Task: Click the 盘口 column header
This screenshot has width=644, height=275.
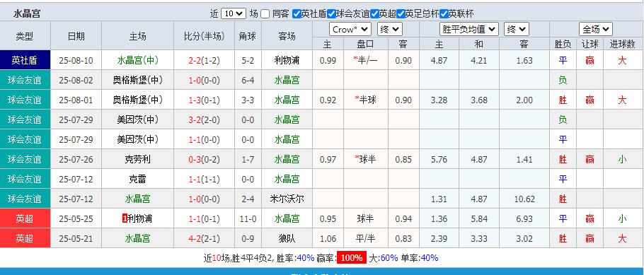Action: point(366,45)
